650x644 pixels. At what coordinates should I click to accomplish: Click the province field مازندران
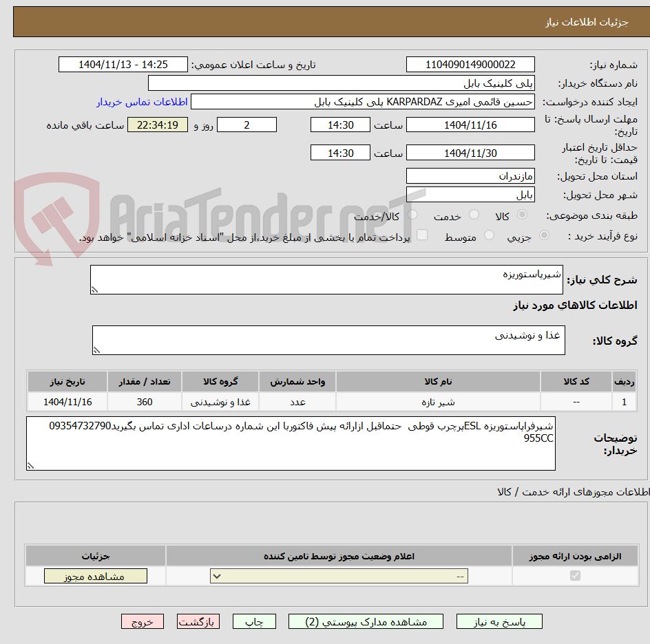[x=470, y=176]
